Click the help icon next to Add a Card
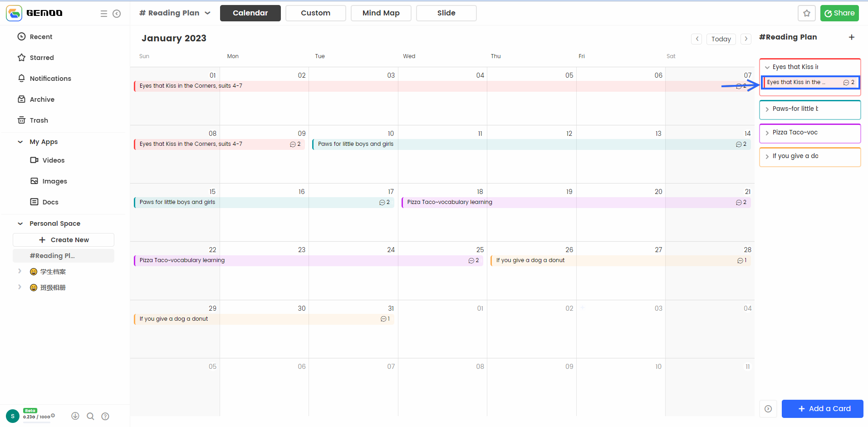The image size is (868, 427). click(x=768, y=409)
